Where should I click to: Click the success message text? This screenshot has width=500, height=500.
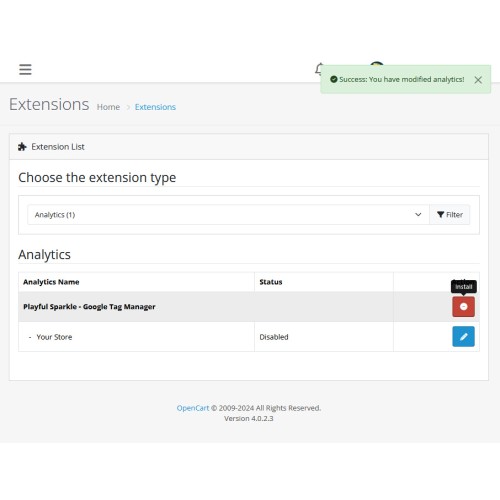coord(402,79)
